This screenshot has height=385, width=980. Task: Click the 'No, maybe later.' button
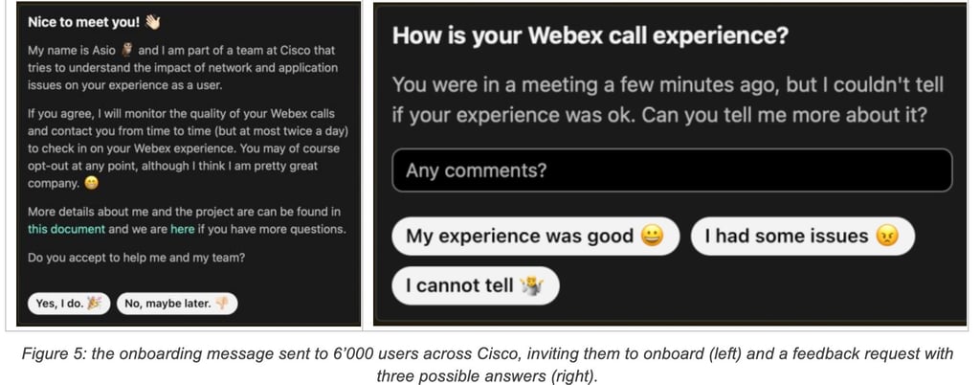point(177,304)
